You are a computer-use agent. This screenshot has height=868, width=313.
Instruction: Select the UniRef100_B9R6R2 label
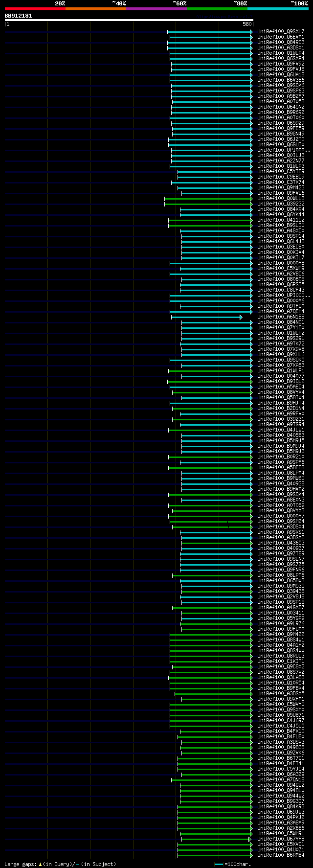pyautogui.click(x=281, y=112)
